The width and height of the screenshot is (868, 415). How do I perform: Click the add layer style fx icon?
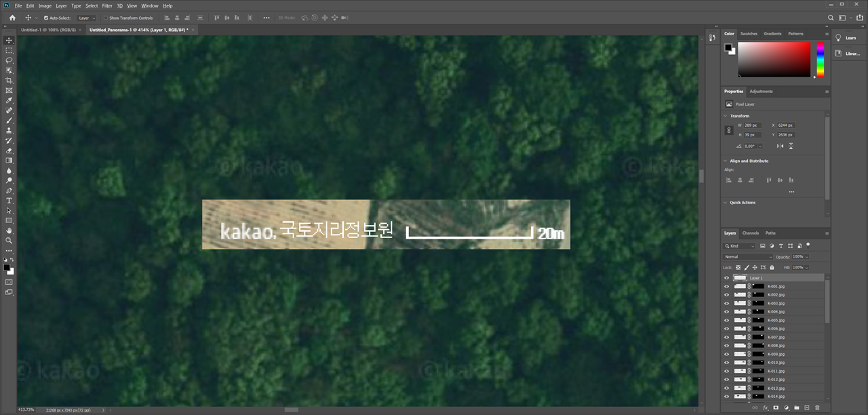(x=766, y=408)
